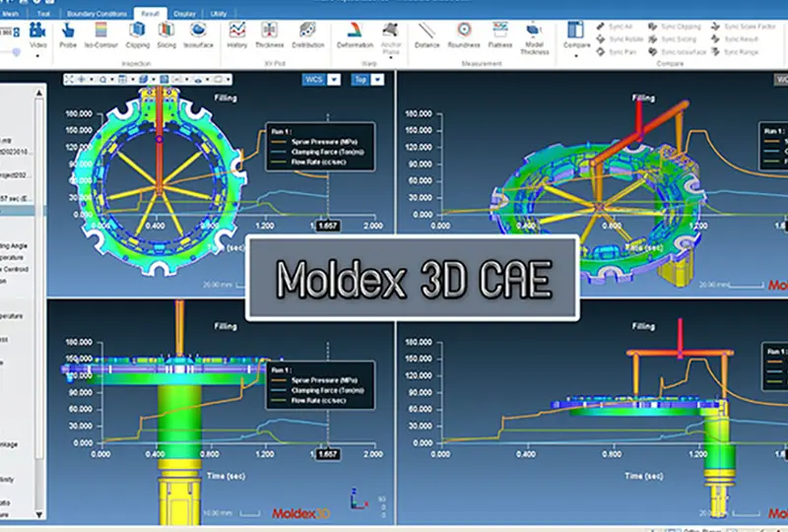Toggle Sync Slicing option
788x532 pixels.
(673, 38)
